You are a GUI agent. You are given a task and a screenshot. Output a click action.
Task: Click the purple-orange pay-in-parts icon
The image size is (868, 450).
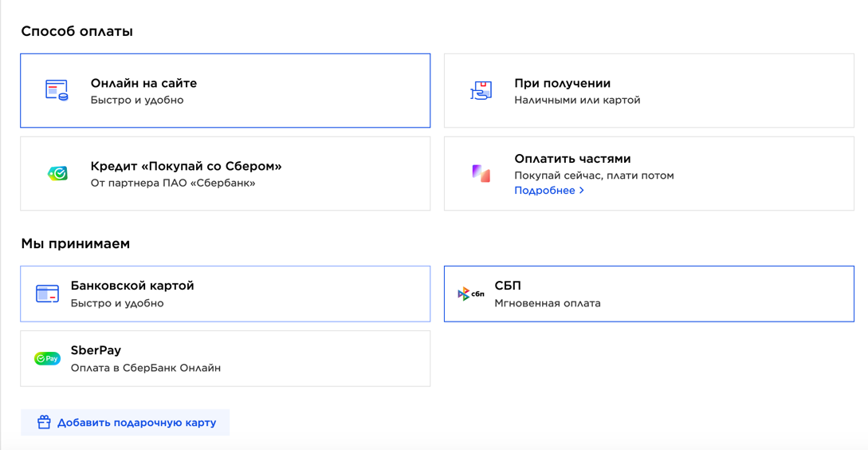tap(481, 173)
